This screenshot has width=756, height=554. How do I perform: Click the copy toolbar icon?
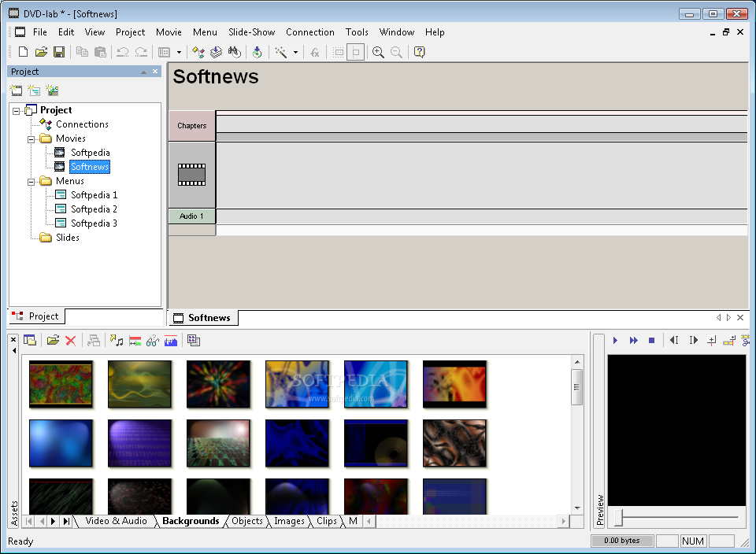[82, 52]
